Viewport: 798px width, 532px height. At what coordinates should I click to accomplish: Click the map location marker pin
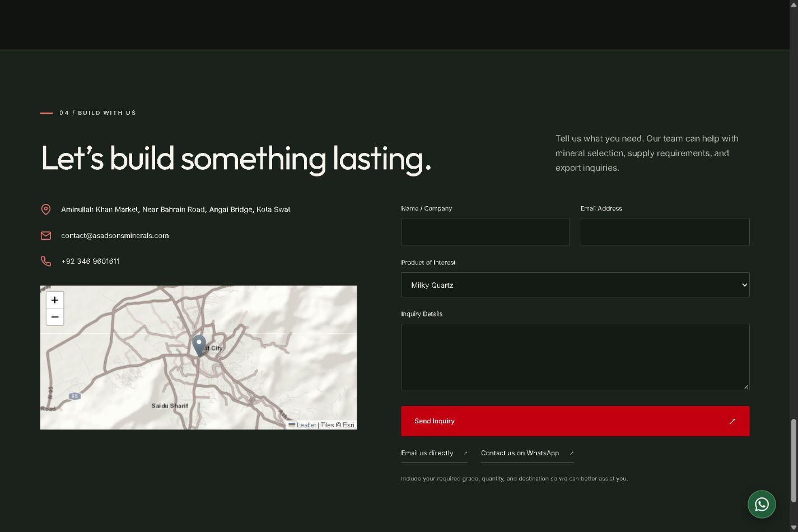(x=199, y=346)
